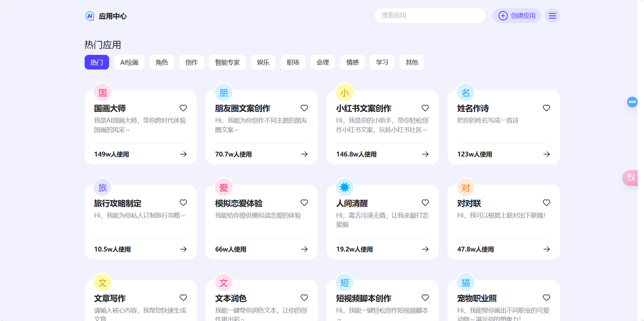Switch to the AI绘画 category tab

click(129, 62)
